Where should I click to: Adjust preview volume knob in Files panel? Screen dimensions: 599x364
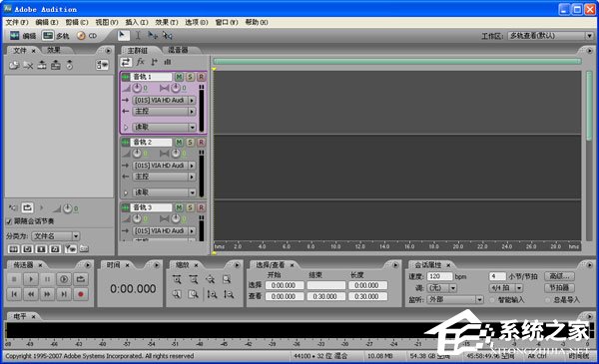tap(67, 208)
